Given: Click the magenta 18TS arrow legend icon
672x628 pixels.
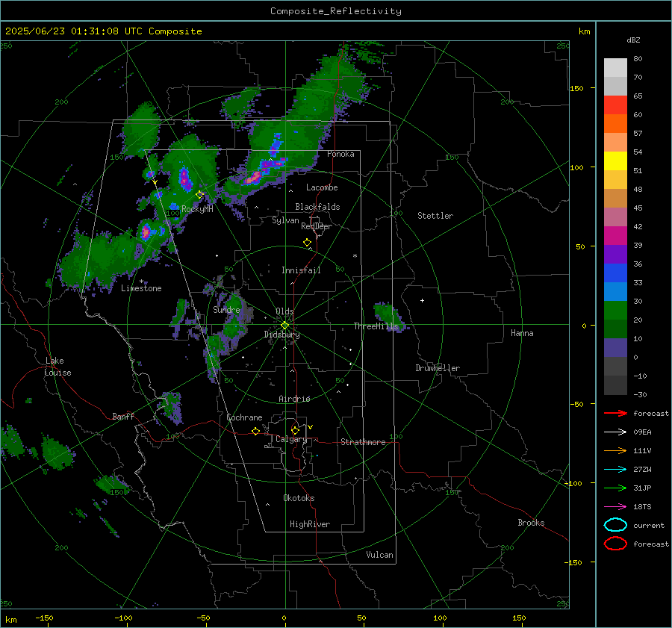Looking at the screenshot, I should pyautogui.click(x=615, y=507).
